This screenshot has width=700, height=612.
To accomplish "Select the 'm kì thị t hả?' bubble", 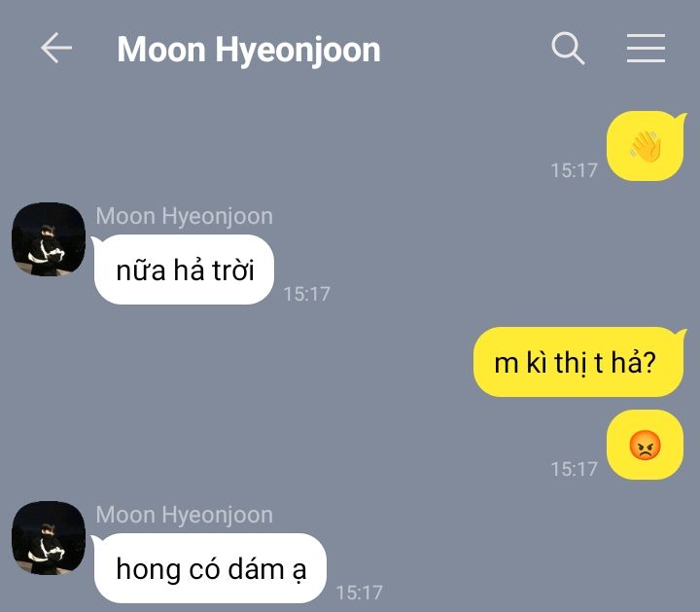I will point(579,362).
